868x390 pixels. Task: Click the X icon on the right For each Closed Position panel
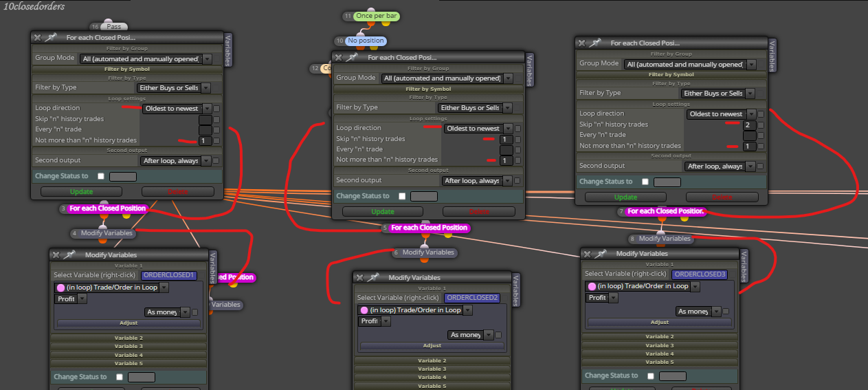pos(582,43)
